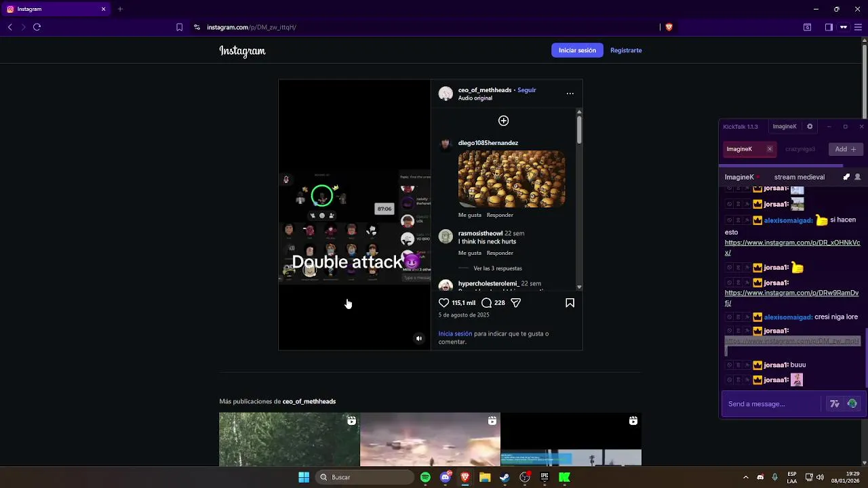Select the ImagineK tab in KickTalk title bar
The height and width of the screenshot is (488, 868).
tap(785, 127)
